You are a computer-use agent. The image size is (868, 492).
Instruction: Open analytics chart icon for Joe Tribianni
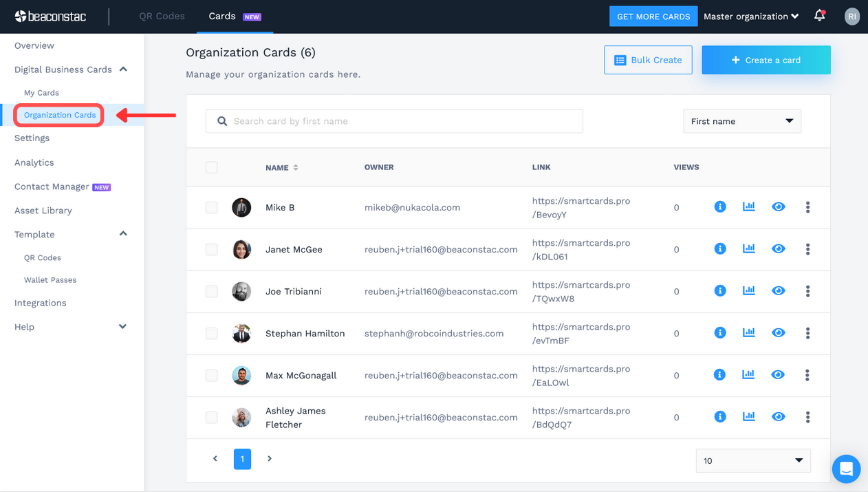pyautogui.click(x=749, y=290)
